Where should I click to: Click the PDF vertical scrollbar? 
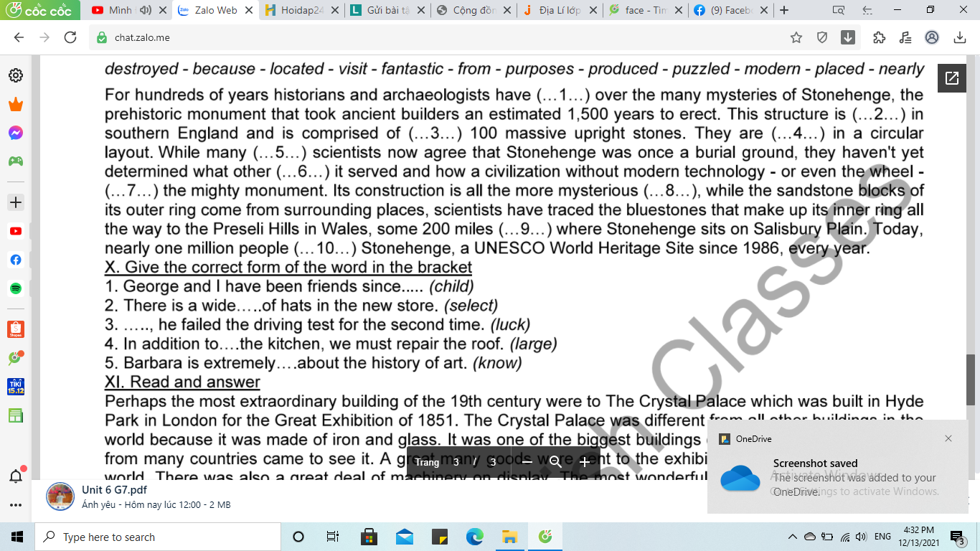(x=971, y=379)
